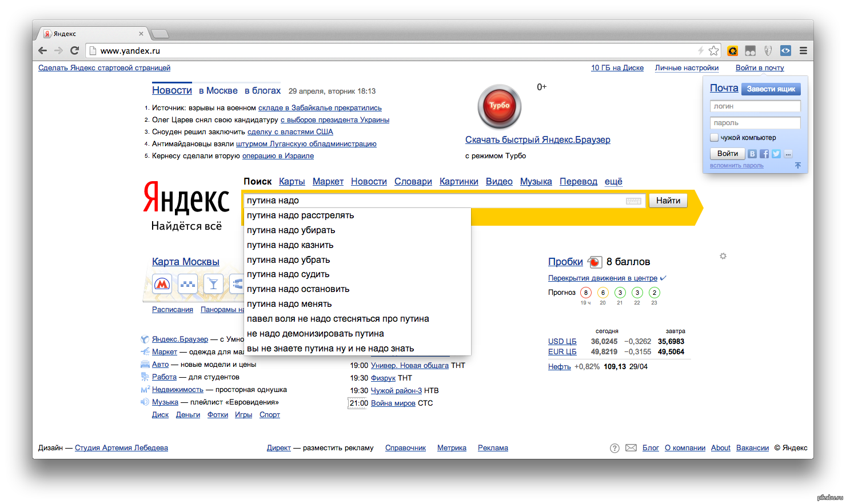846x504 pixels.
Task: Click the forecast circle for 19 ч
Action: click(x=586, y=292)
